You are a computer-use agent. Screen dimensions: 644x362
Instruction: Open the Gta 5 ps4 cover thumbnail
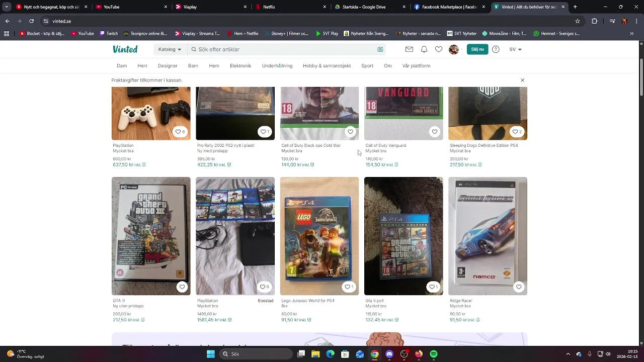coord(404,236)
